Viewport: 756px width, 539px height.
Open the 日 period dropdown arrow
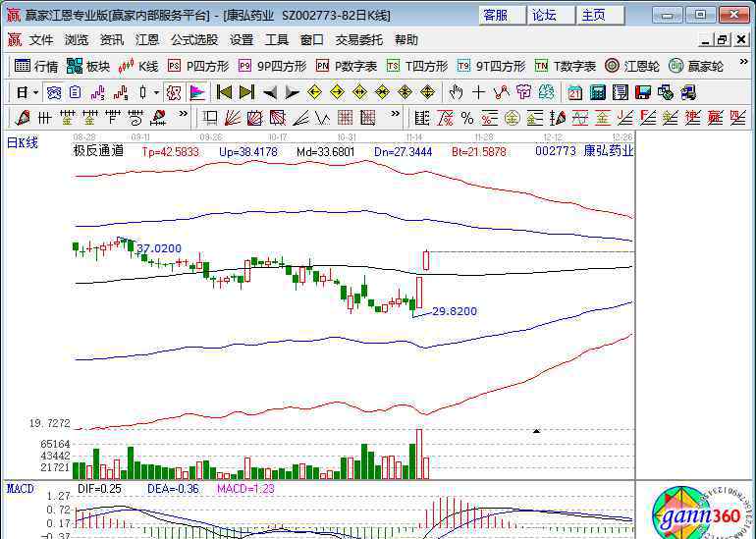35,92
